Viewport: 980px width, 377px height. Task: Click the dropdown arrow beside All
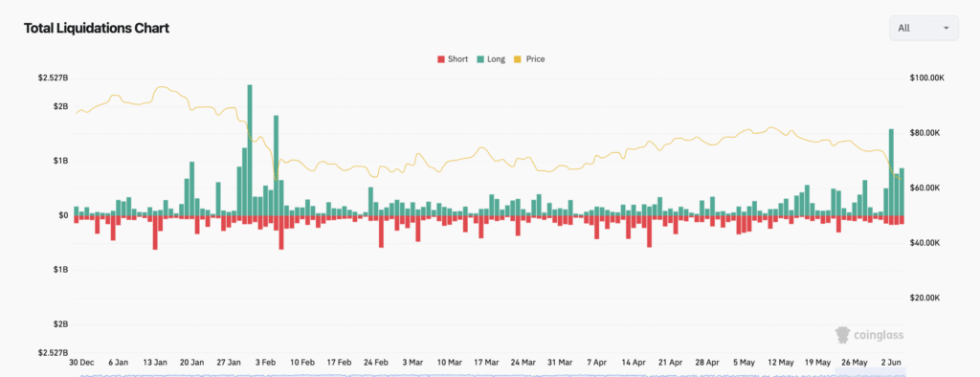click(x=946, y=28)
